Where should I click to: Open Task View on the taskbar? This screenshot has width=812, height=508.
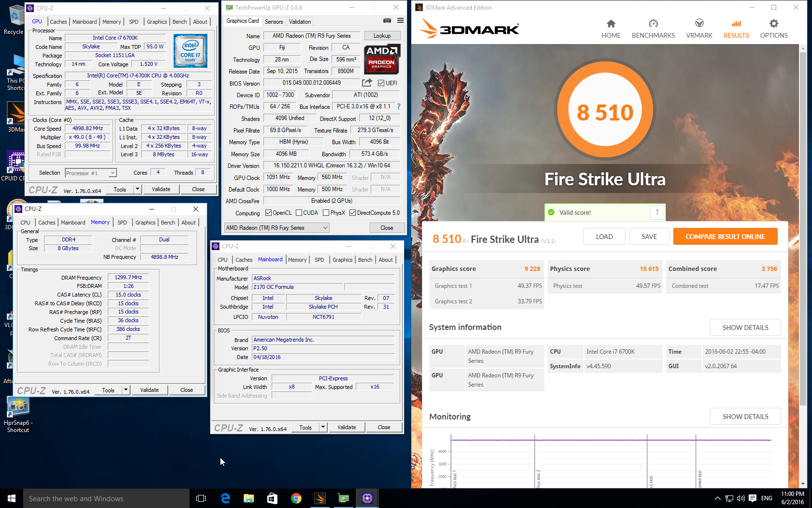tap(201, 498)
